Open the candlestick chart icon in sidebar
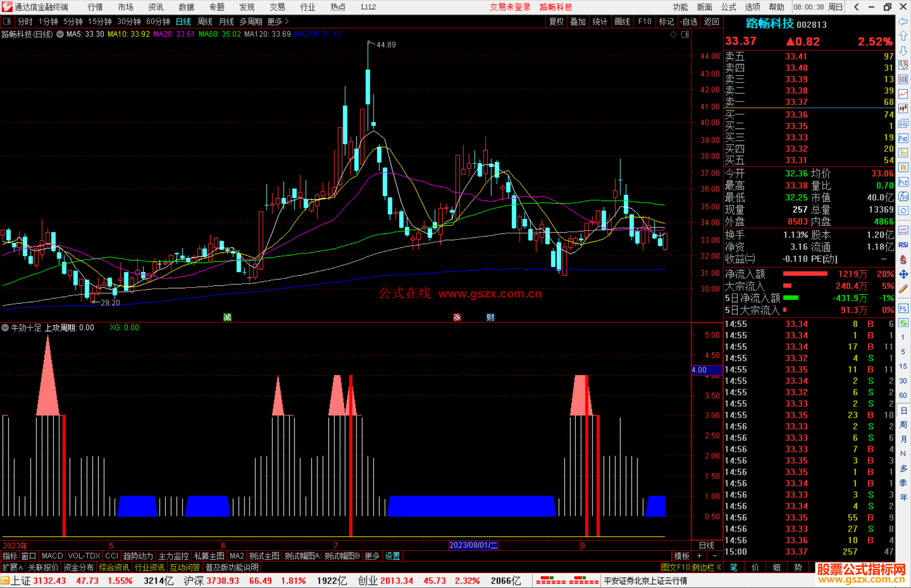This screenshot has width=911, height=588. pos(903,109)
